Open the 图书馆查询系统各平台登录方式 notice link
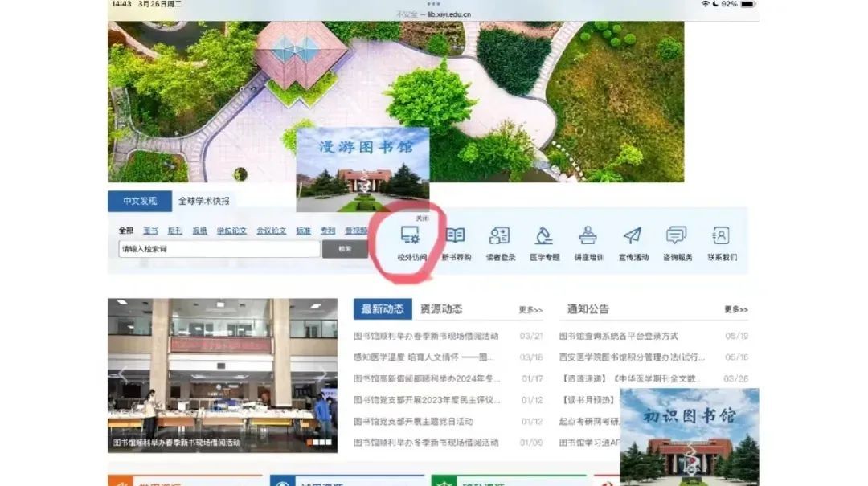 click(618, 336)
